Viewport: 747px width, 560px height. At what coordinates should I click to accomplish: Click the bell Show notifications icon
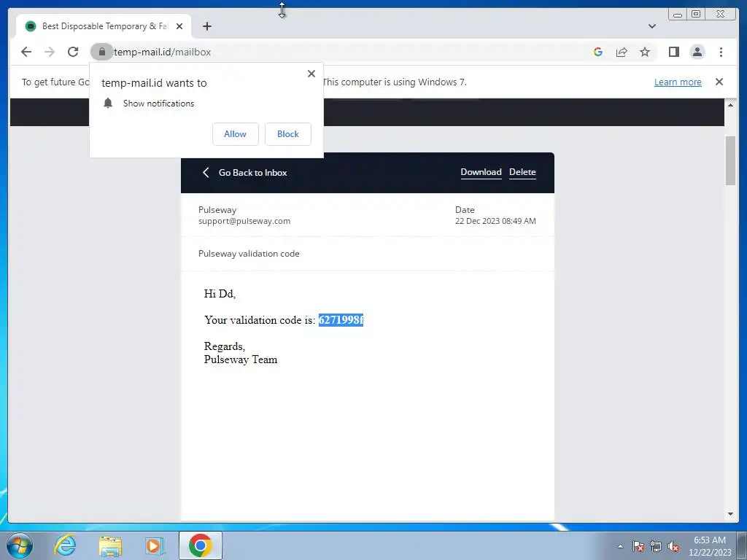pos(108,104)
